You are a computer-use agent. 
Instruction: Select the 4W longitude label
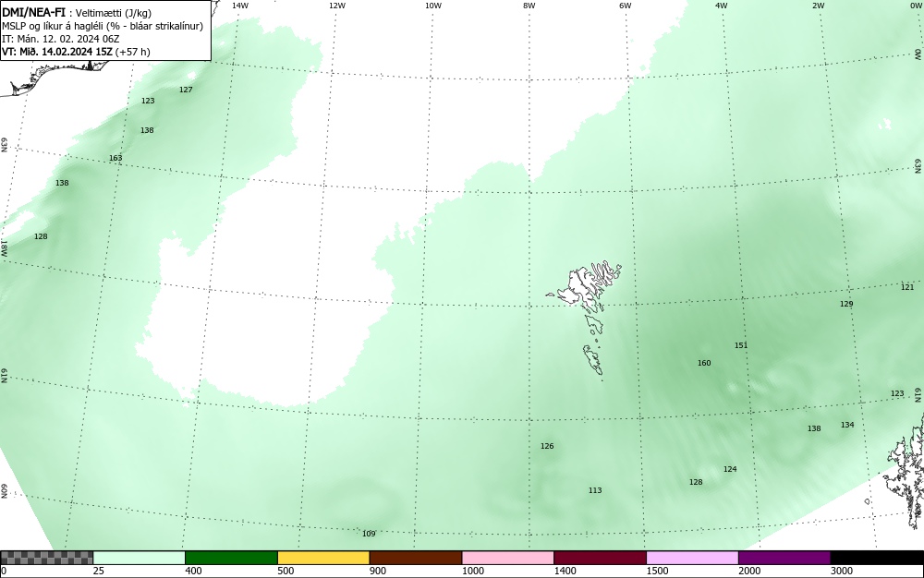point(722,6)
